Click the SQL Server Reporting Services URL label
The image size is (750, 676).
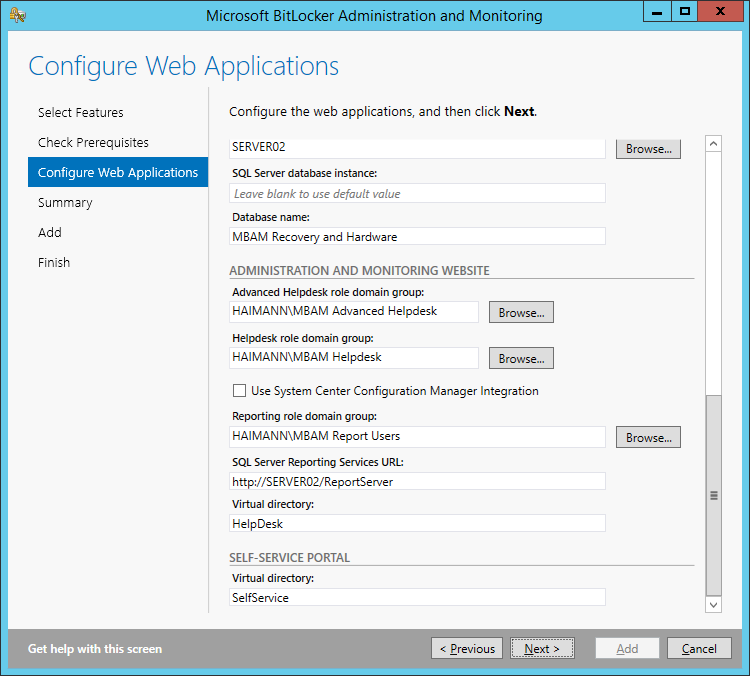tap(318, 462)
